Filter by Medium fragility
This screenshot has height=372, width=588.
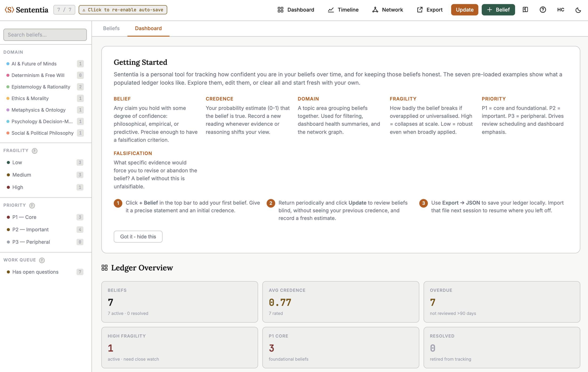(45, 175)
